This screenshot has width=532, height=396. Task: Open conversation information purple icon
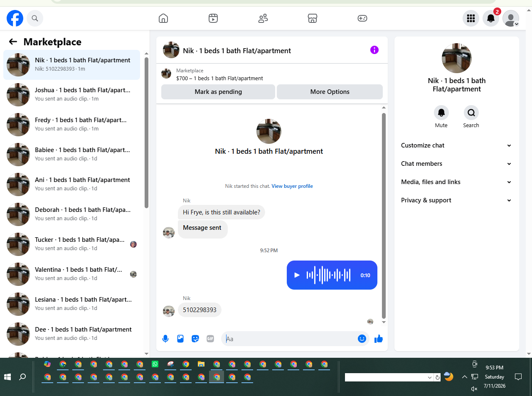point(374,50)
